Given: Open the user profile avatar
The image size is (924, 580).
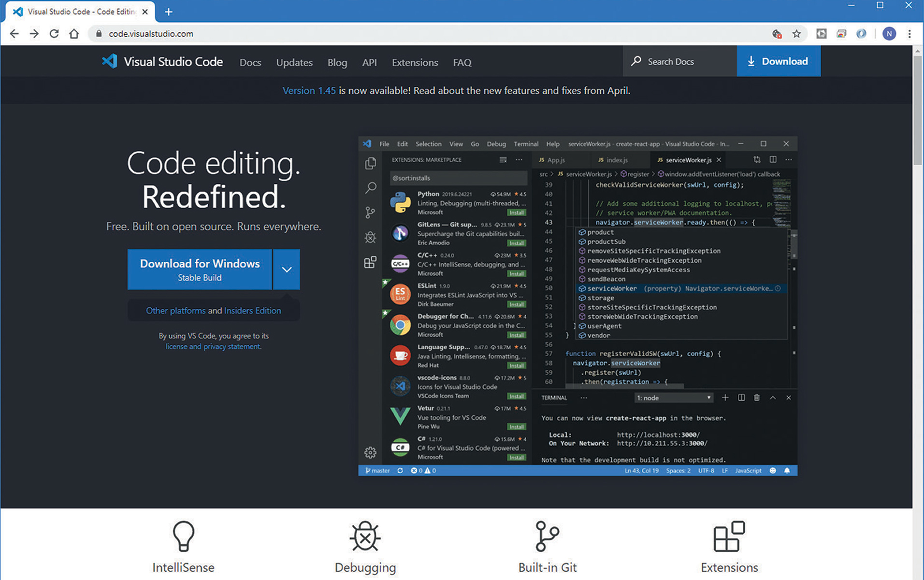Looking at the screenshot, I should pyautogui.click(x=889, y=34).
